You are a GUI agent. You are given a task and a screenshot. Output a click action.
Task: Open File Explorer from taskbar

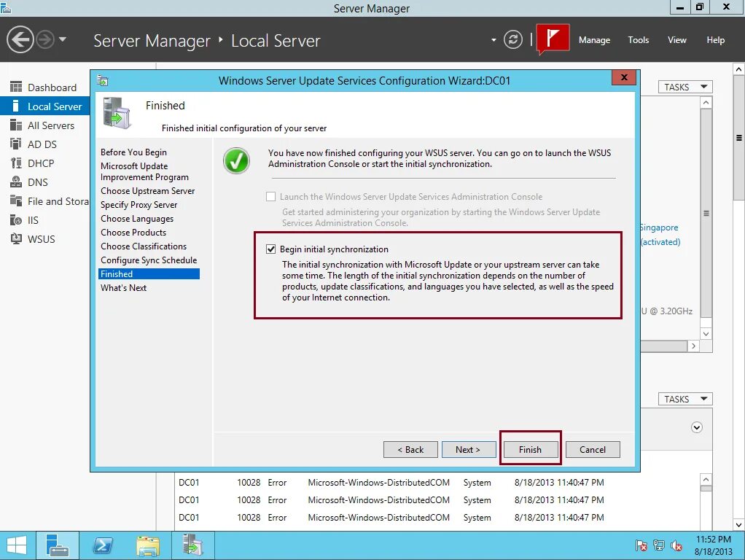pos(148,545)
